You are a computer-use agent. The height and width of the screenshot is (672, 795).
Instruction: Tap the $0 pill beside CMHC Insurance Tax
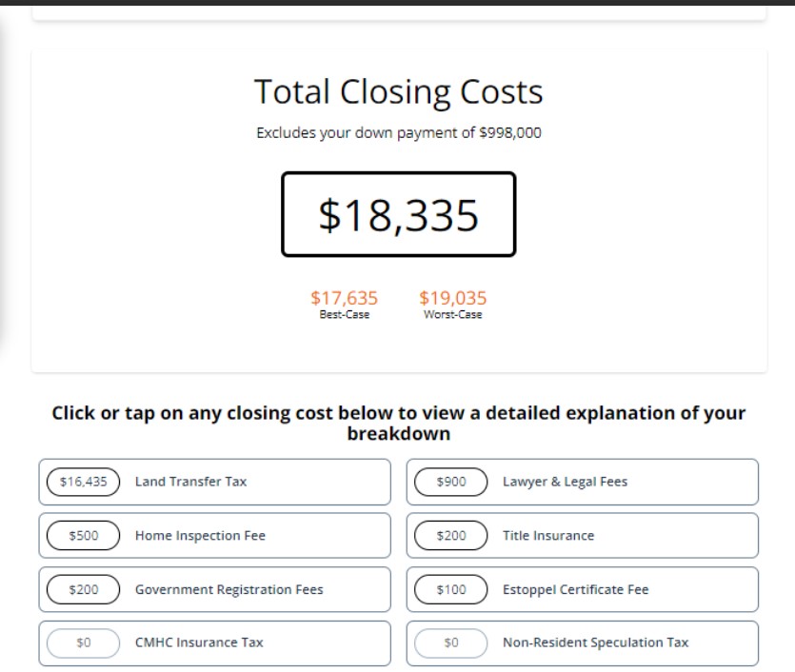coord(83,643)
